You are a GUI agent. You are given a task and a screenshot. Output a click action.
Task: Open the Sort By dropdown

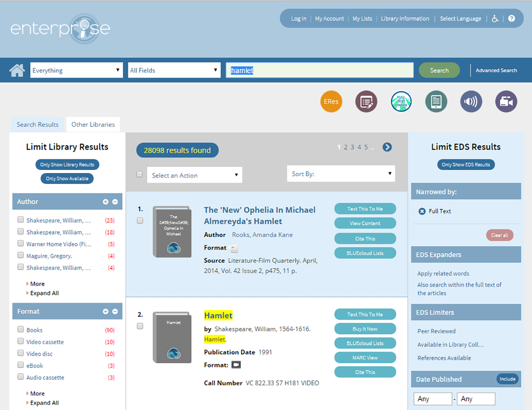[x=340, y=174]
